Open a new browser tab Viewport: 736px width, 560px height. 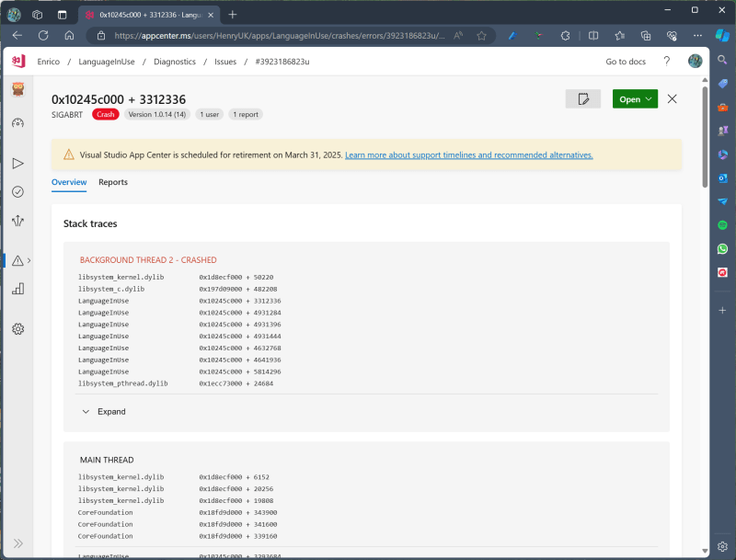(233, 15)
